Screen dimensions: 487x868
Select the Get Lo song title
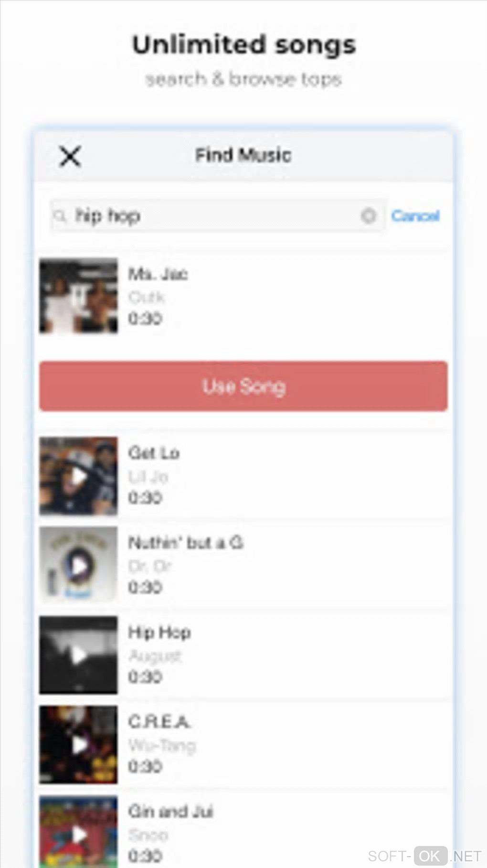(x=154, y=453)
